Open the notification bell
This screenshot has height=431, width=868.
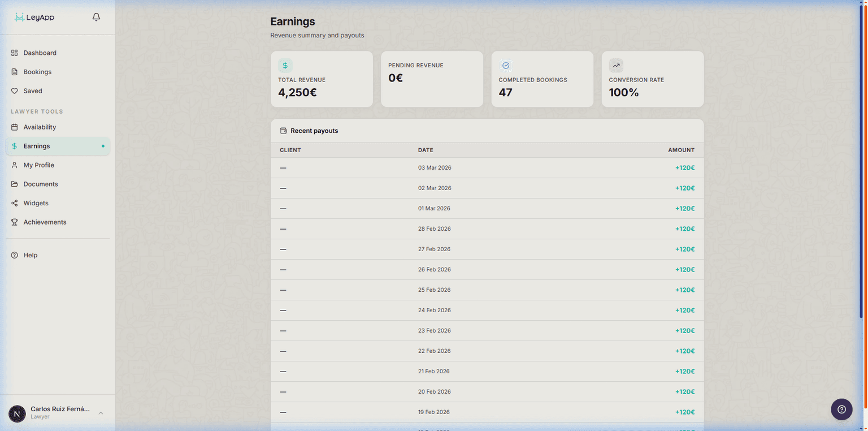pos(96,16)
